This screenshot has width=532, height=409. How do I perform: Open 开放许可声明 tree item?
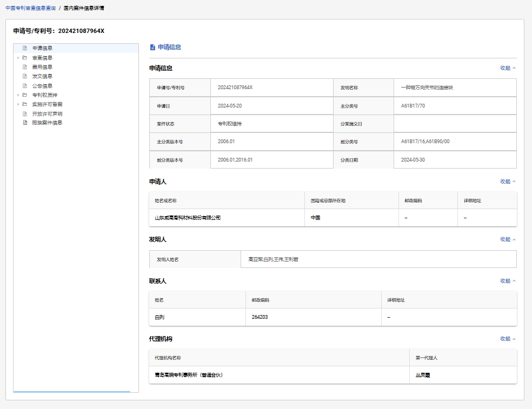pos(47,114)
